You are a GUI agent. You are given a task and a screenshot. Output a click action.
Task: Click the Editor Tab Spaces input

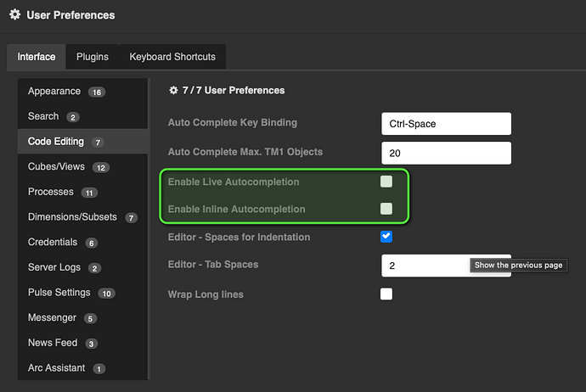pyautogui.click(x=425, y=266)
